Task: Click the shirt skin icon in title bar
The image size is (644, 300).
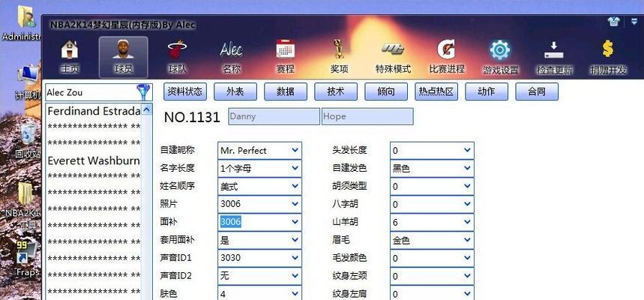Action: [x=614, y=22]
